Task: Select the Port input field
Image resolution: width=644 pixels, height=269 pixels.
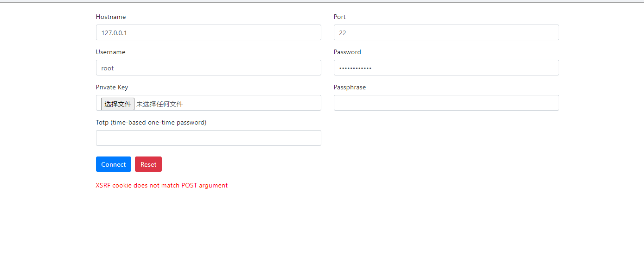Action: pyautogui.click(x=446, y=32)
